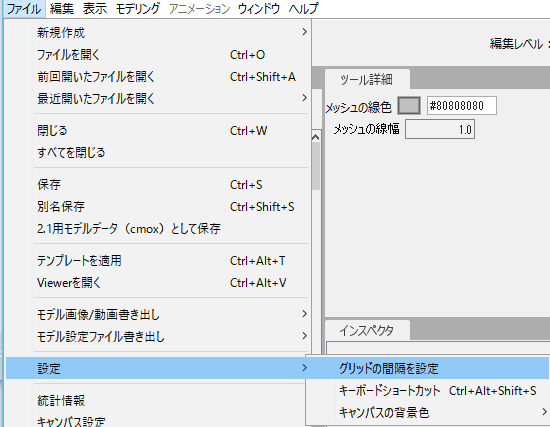Screen dimensions: 550x427
Task: Open Viewerを開く entry
Action: 157,282
